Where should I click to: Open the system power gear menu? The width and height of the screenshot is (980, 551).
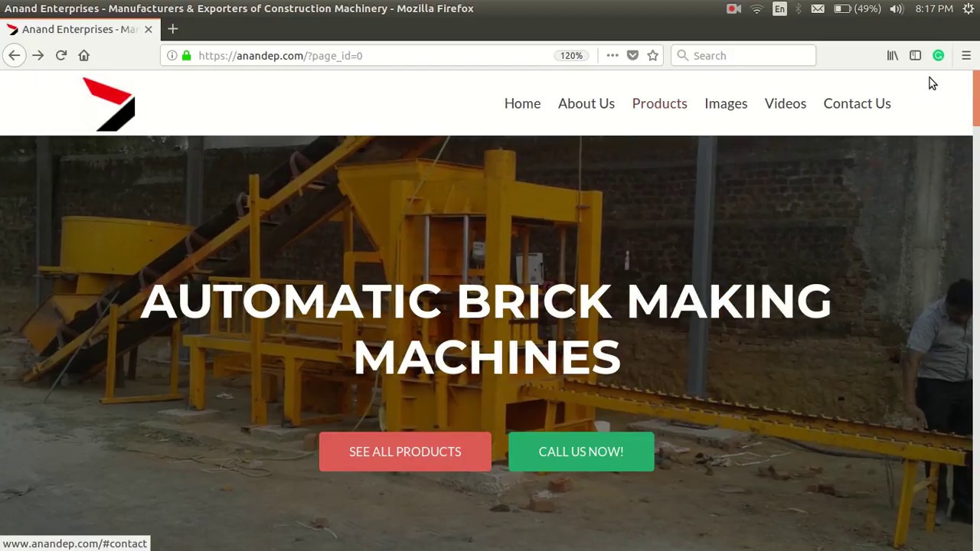pyautogui.click(x=968, y=8)
